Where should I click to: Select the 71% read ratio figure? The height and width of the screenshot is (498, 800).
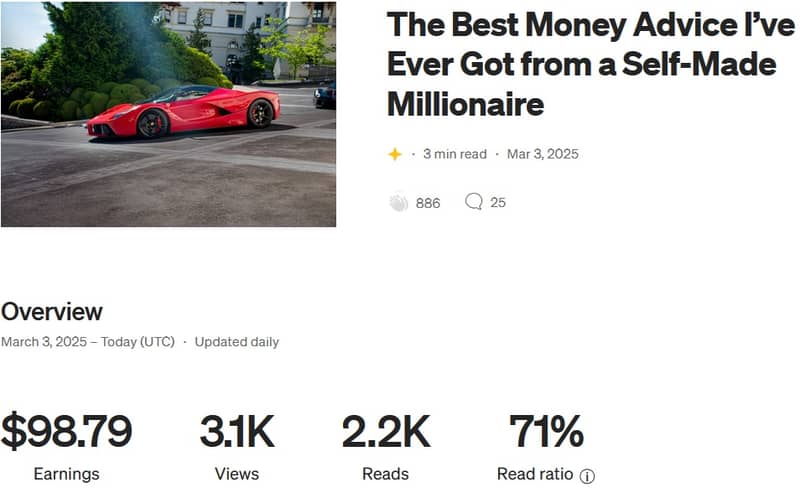point(546,432)
